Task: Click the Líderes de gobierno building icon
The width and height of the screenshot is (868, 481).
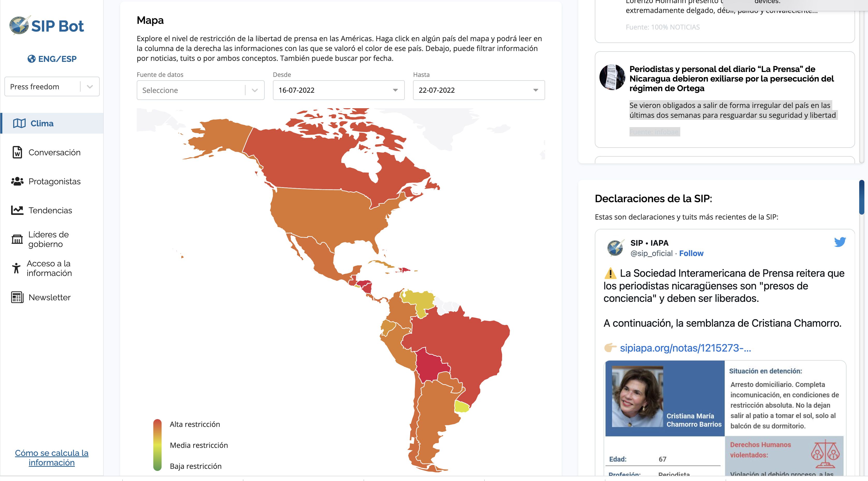Action: pos(17,239)
